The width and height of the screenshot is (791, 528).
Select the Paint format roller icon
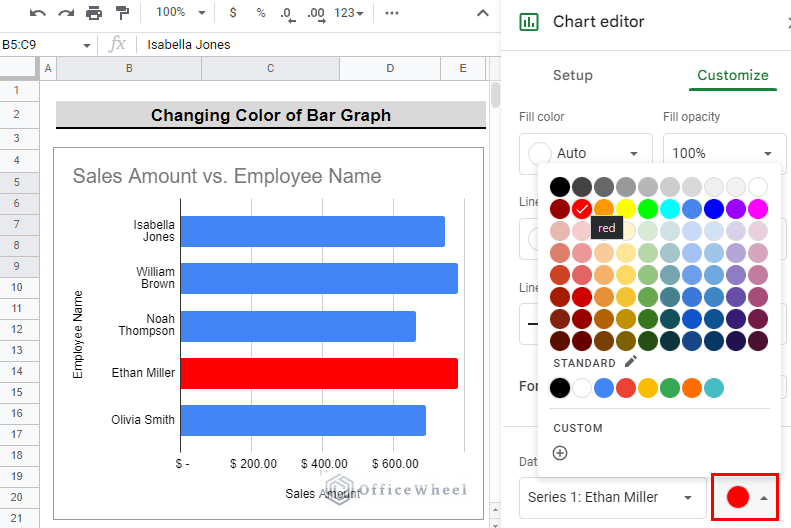tap(122, 13)
